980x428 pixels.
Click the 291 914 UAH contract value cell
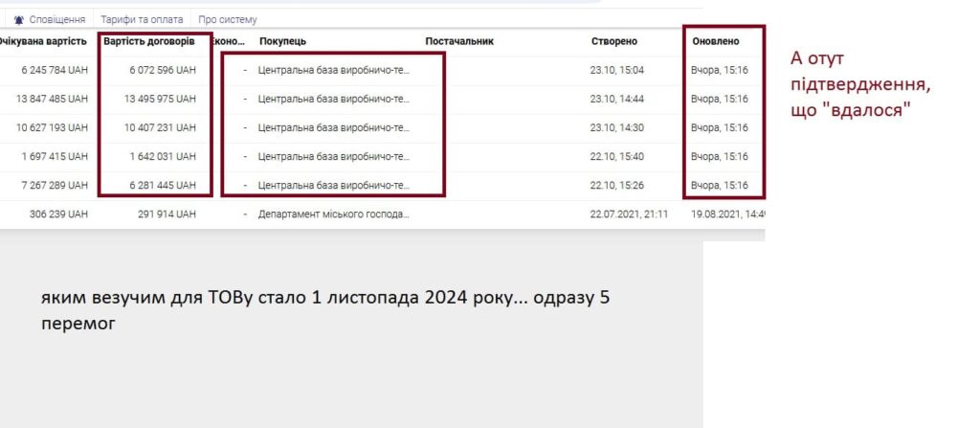[x=165, y=214]
